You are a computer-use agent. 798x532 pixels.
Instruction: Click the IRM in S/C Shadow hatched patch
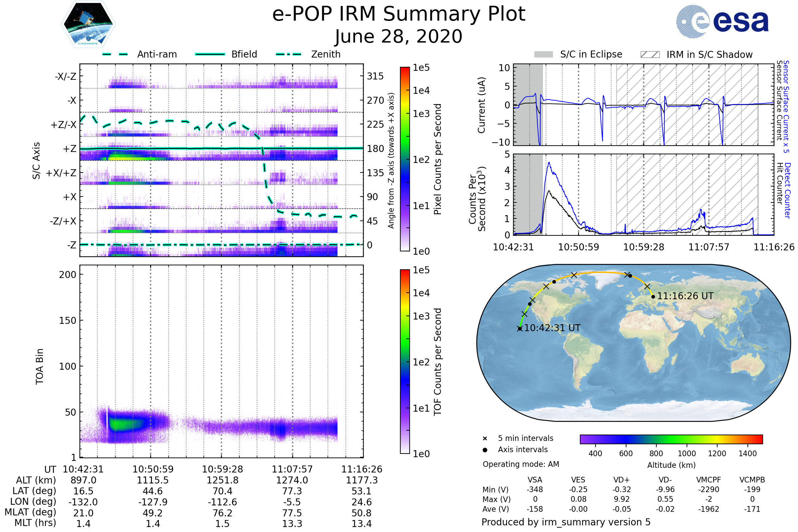pos(650,55)
